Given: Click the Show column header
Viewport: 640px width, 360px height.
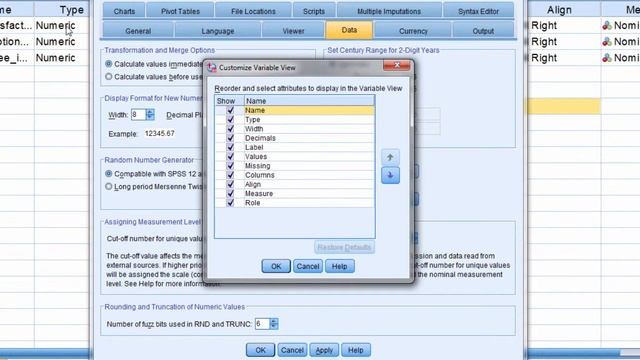Looking at the screenshot, I should point(229,101).
